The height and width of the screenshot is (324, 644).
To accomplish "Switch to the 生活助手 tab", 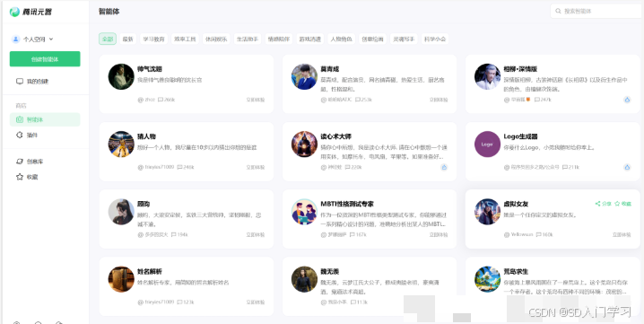I will pyautogui.click(x=248, y=39).
